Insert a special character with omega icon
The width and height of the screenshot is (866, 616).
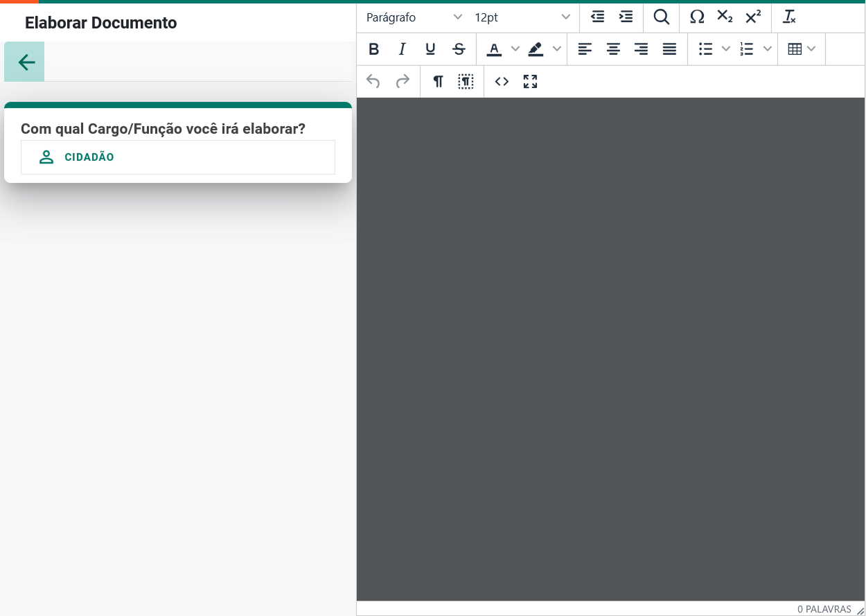point(697,17)
